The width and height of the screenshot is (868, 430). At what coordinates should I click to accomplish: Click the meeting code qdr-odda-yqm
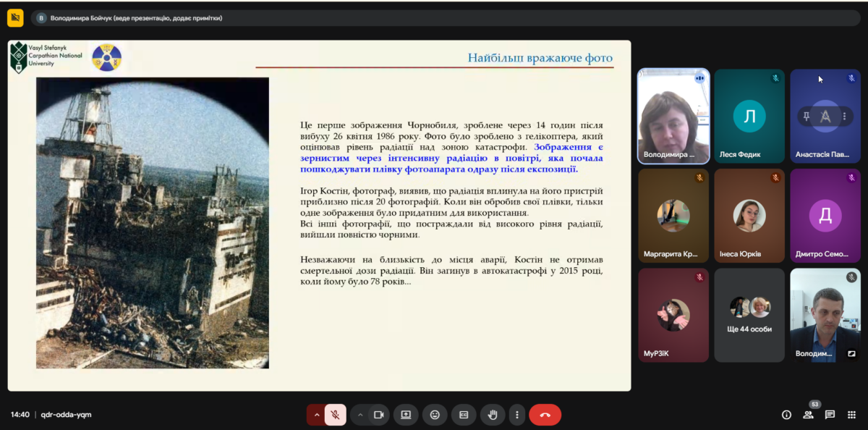coord(66,415)
